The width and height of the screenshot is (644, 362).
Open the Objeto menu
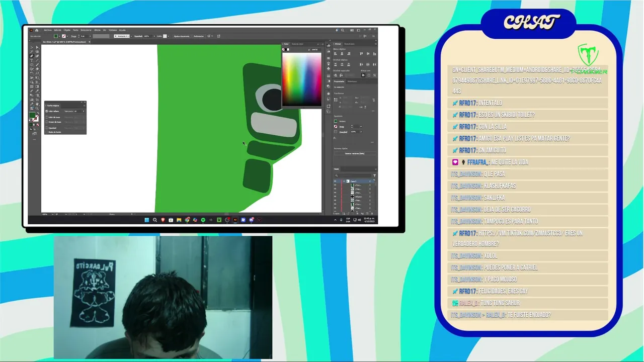coord(67,30)
